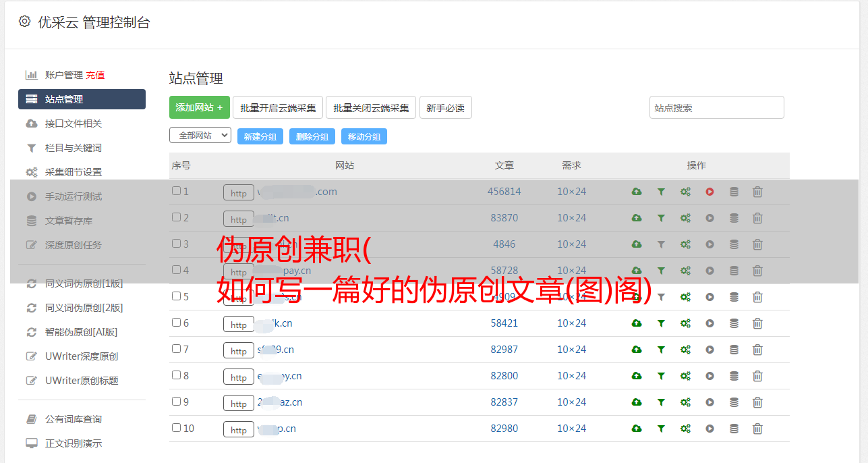This screenshot has width=868, height=463.
Task: Enable checkbox for site row 8
Action: click(176, 375)
